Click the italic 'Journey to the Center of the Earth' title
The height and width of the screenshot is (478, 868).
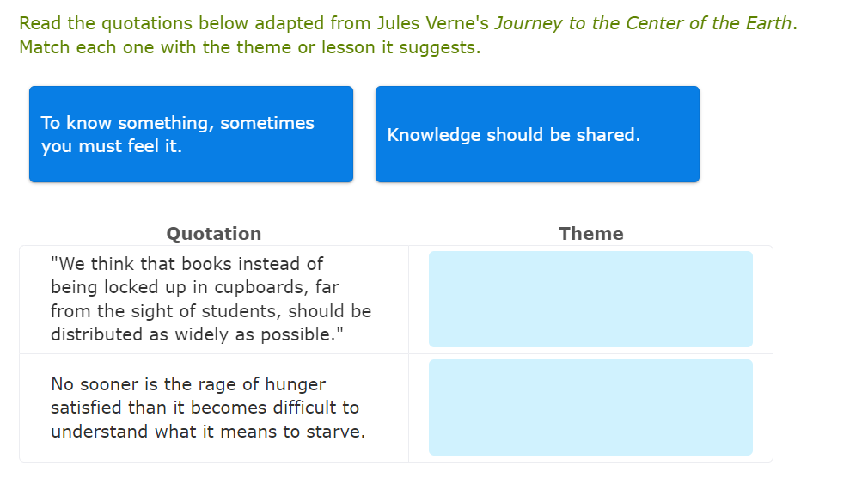[643, 23]
